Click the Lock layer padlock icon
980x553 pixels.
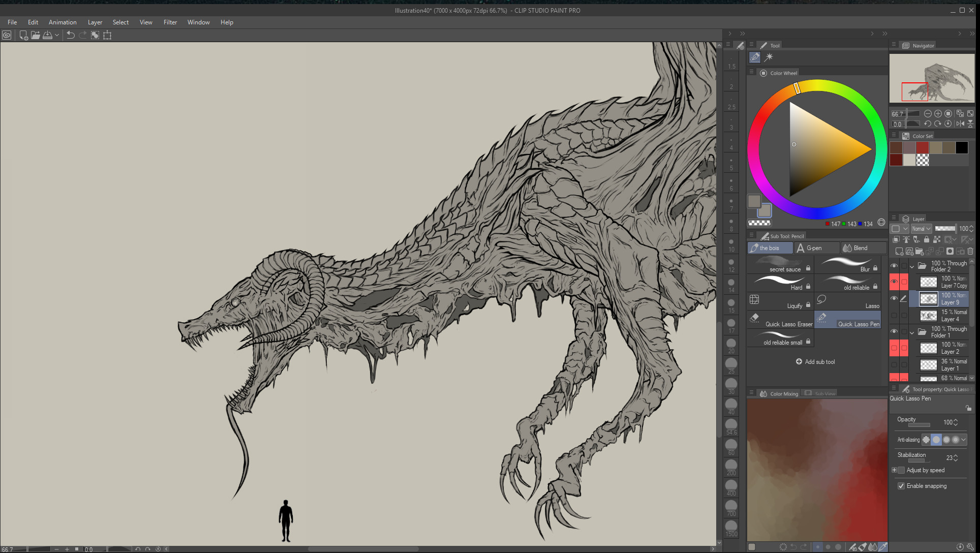point(926,239)
